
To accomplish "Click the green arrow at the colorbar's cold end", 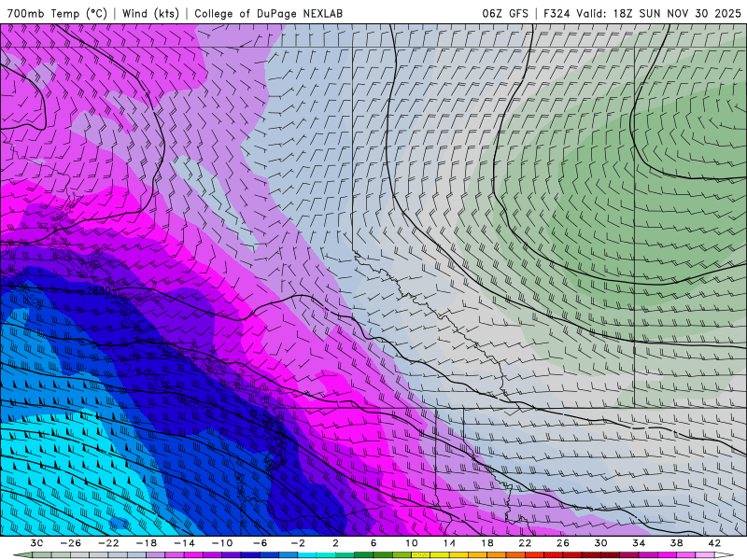I will tap(22, 555).
